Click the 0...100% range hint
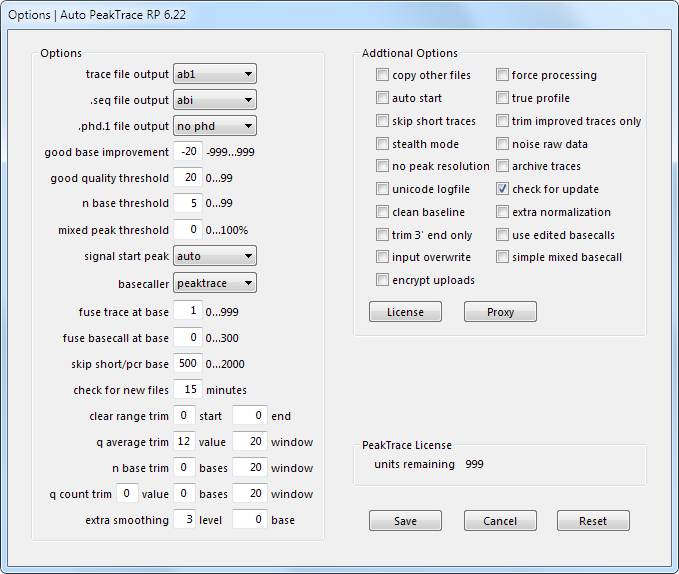 [226, 230]
